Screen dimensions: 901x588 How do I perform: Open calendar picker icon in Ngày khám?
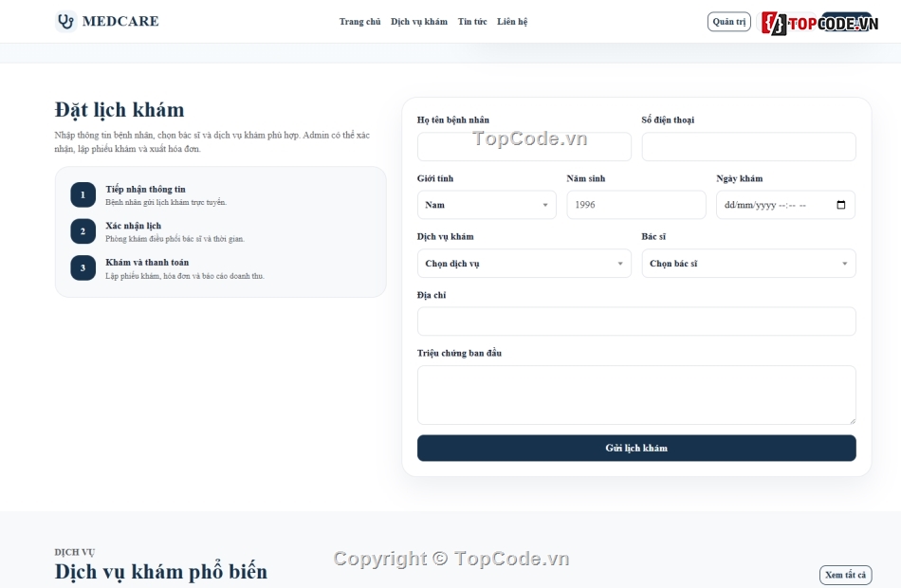click(x=840, y=205)
